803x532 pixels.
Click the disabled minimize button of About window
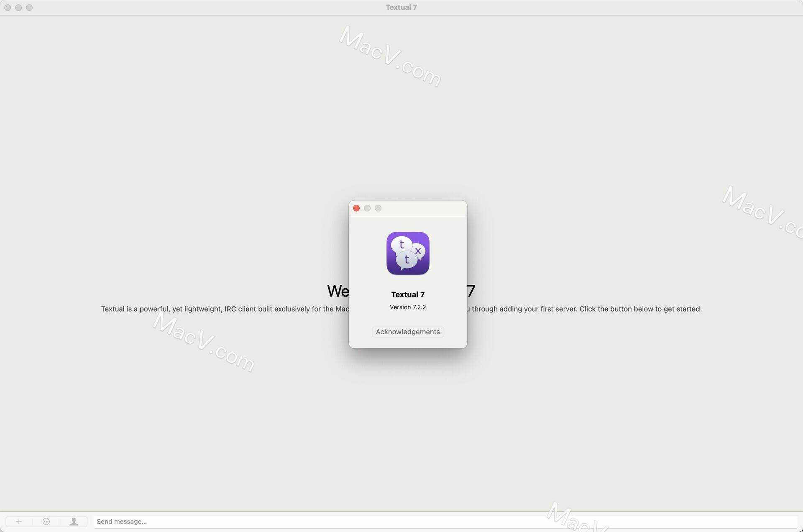point(367,208)
